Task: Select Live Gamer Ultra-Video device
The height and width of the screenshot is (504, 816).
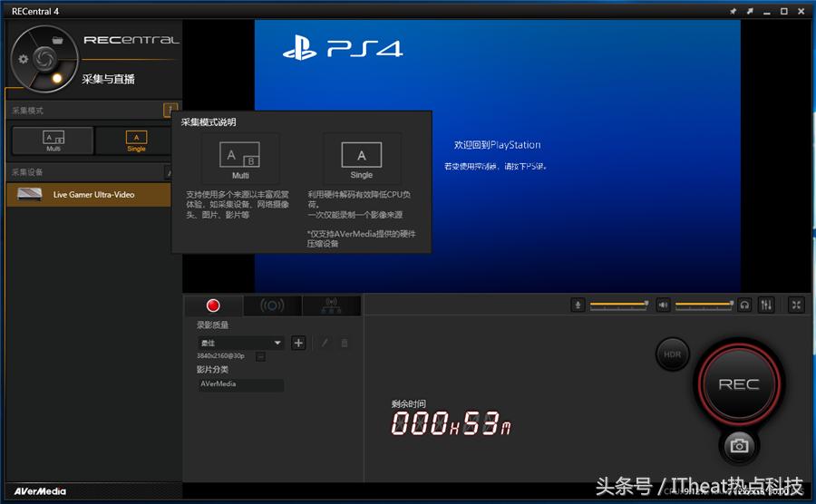Action: pyautogui.click(x=89, y=195)
